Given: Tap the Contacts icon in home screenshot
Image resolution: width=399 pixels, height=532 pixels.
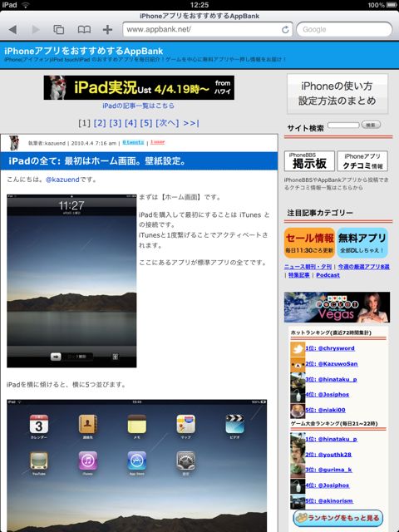Looking at the screenshot, I should [x=88, y=424].
